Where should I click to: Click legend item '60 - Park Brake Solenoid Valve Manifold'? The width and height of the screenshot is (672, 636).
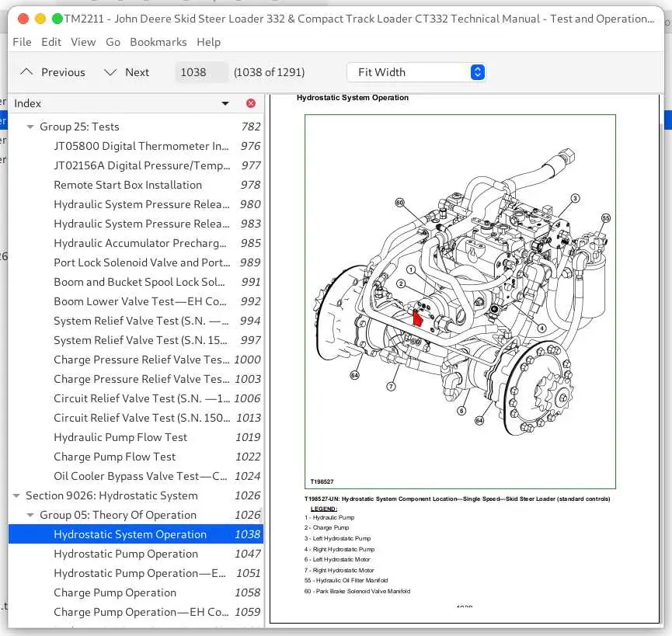click(x=357, y=591)
